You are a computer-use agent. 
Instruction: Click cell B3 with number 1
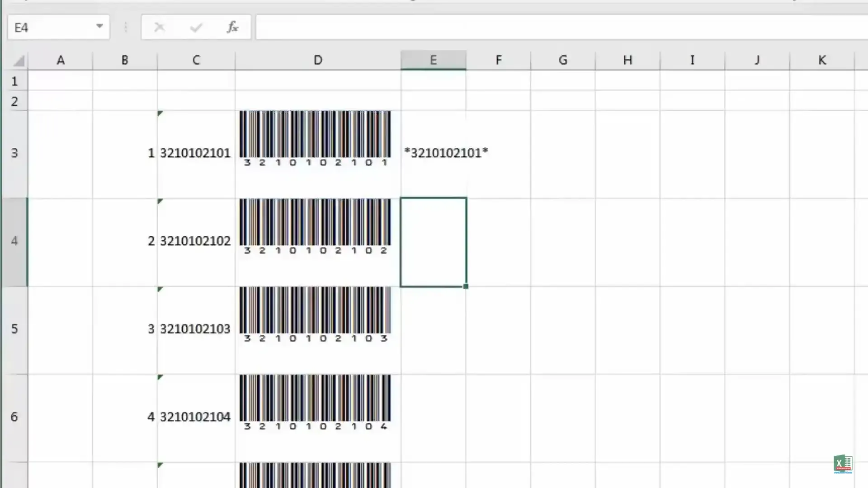(x=125, y=154)
